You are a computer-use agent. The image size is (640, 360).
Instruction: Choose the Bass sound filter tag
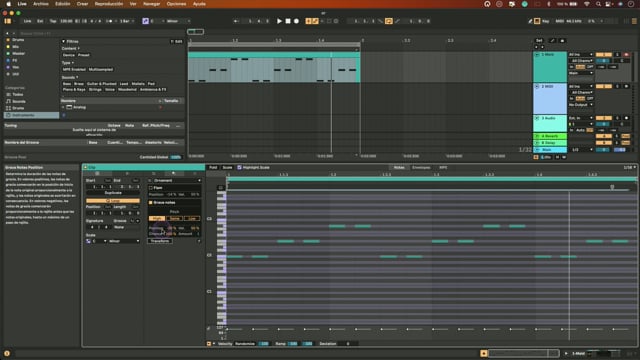pos(67,84)
